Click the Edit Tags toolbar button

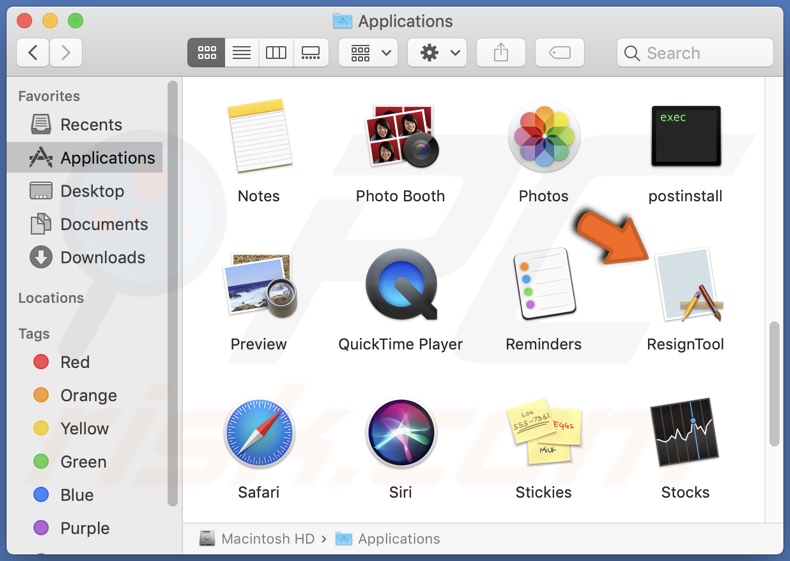[x=560, y=52]
